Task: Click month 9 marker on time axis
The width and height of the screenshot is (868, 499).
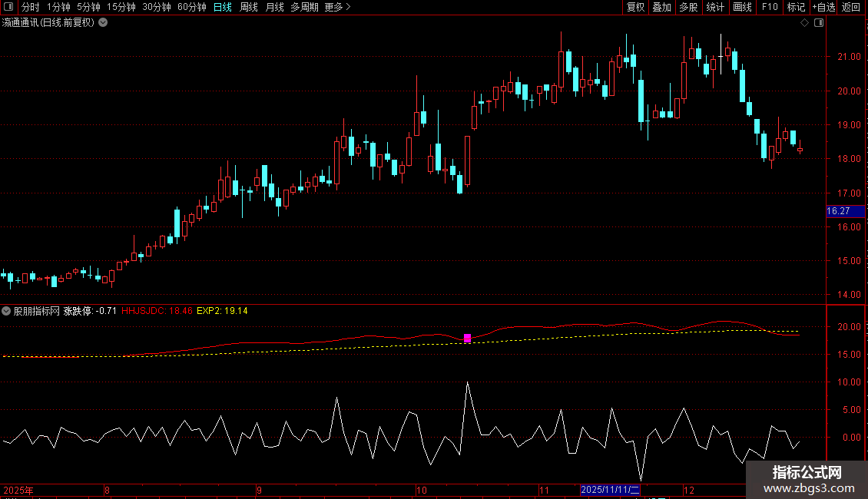Action: click(x=259, y=490)
